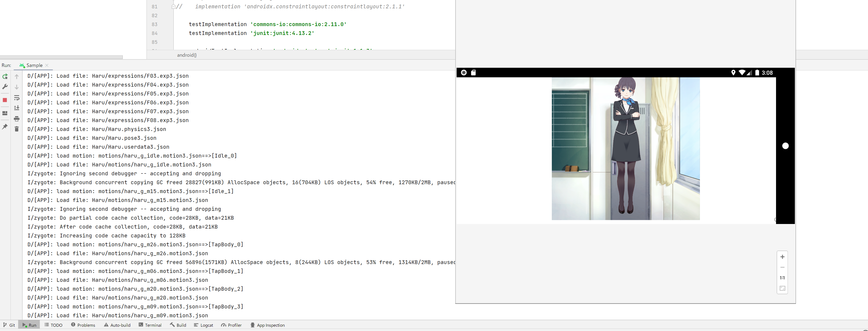
Task: Open the App Inspection tool window
Action: tap(268, 325)
